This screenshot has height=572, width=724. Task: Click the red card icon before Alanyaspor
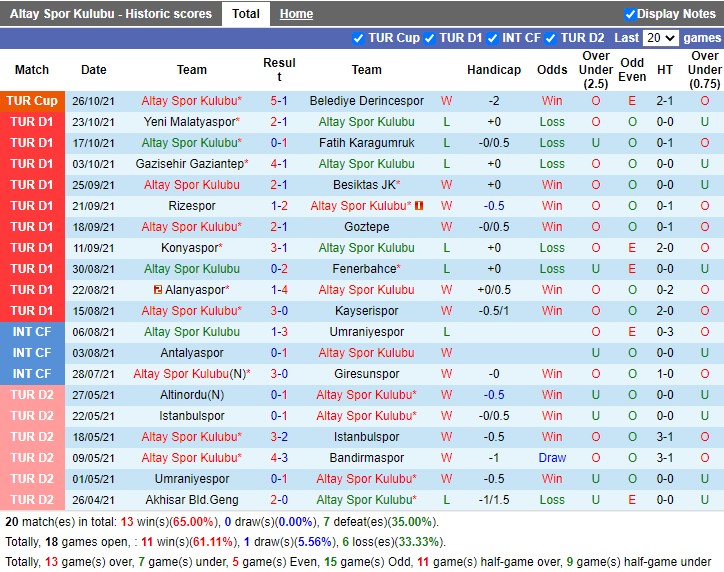point(157,289)
